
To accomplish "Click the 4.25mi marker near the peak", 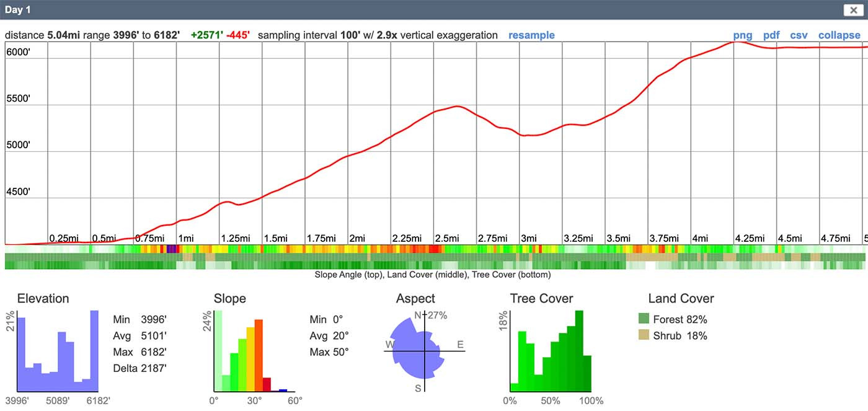I will coord(751,238).
